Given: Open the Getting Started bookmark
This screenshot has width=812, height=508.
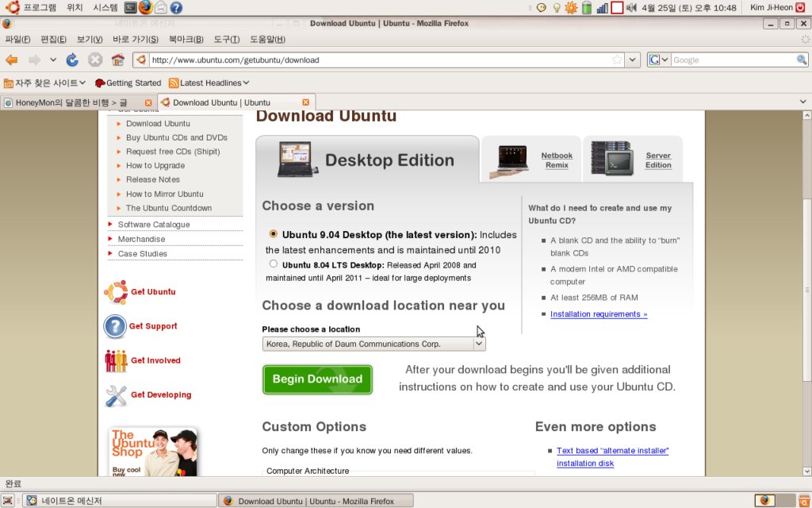Looking at the screenshot, I should tap(128, 83).
